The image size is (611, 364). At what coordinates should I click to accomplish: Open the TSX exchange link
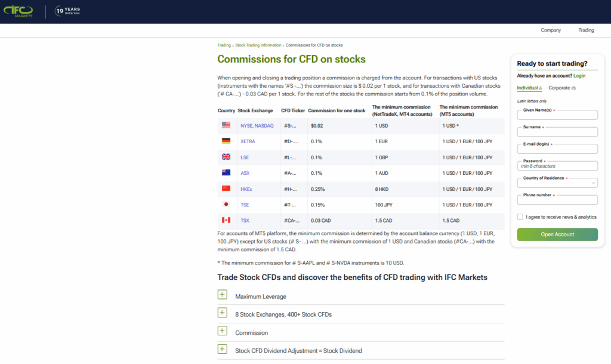(x=245, y=221)
